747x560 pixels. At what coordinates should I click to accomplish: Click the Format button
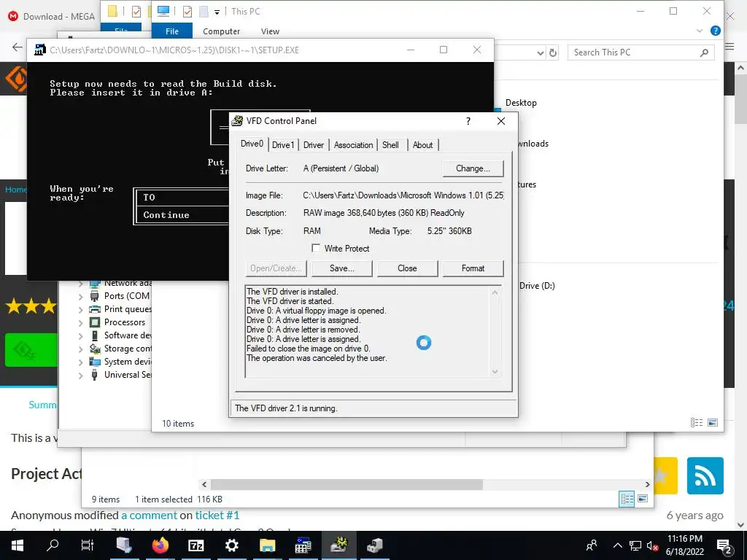pos(473,268)
